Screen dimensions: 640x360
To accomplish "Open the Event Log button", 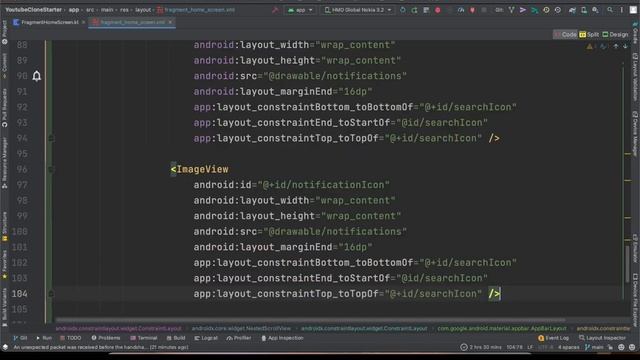I will click(553, 338).
